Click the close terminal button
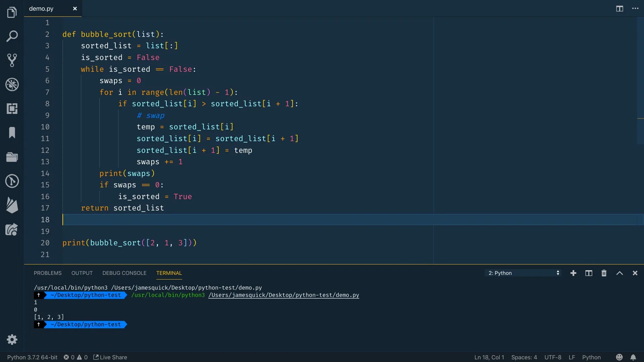The height and width of the screenshot is (362, 644). (x=635, y=273)
